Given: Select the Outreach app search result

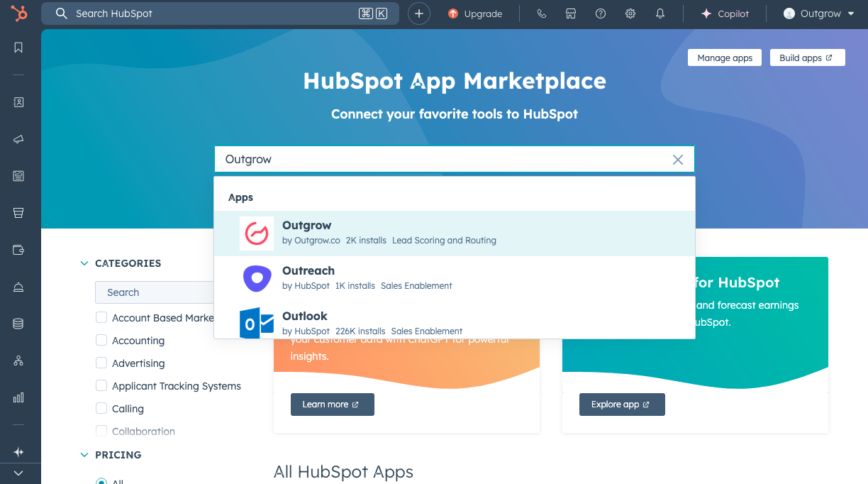Looking at the screenshot, I should click(455, 279).
